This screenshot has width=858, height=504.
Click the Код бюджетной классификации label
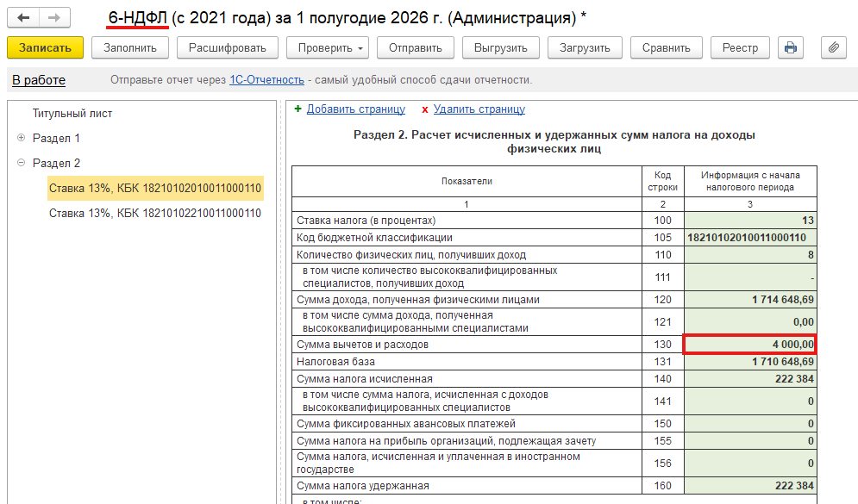pos(374,237)
